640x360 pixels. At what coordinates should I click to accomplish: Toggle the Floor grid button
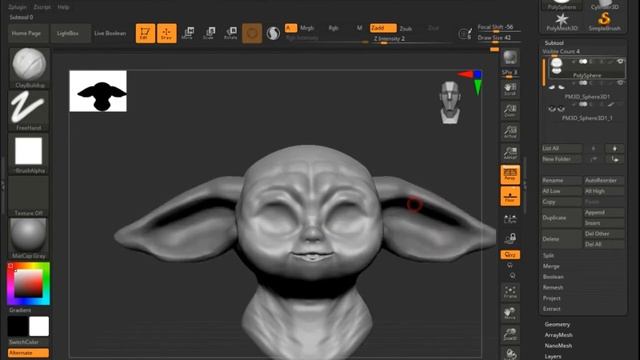[510, 196]
